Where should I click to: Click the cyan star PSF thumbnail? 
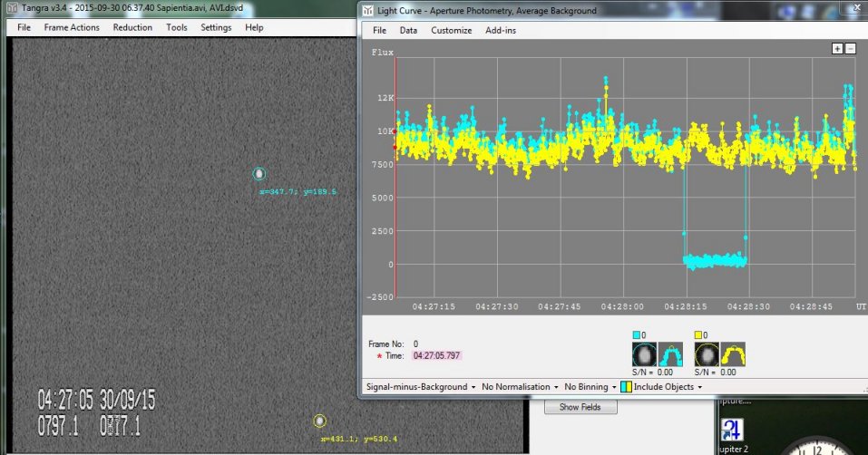(x=644, y=353)
